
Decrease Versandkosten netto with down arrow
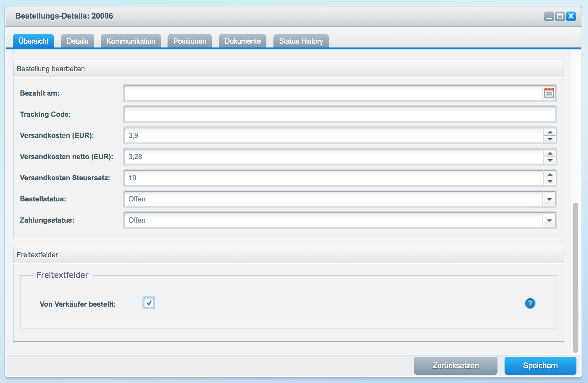[550, 160]
